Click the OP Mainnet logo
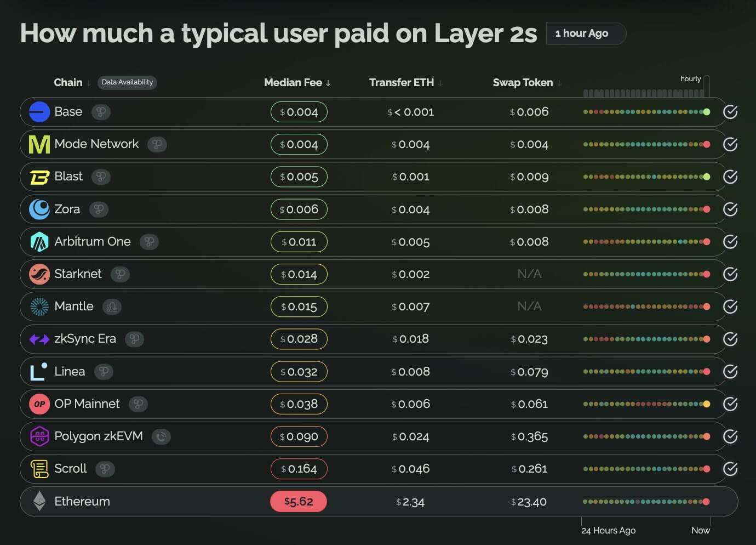Image resolution: width=756 pixels, height=545 pixels. (39, 404)
